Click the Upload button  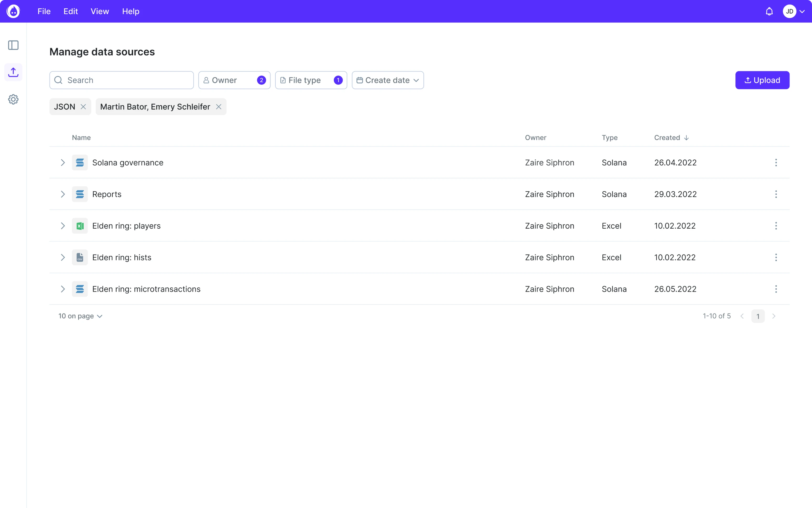pyautogui.click(x=762, y=80)
